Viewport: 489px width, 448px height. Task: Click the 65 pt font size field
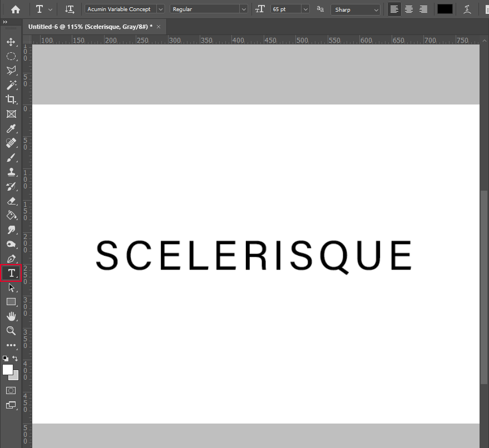285,9
